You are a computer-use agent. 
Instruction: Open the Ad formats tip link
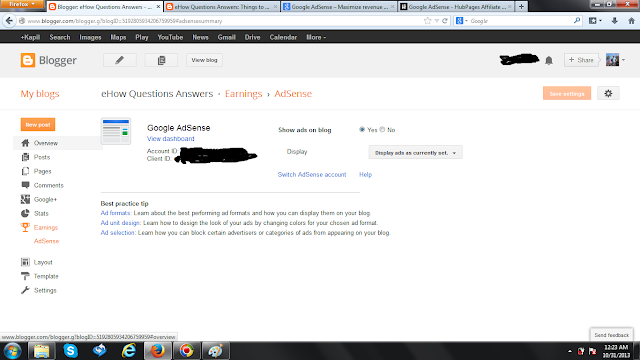(x=116, y=213)
